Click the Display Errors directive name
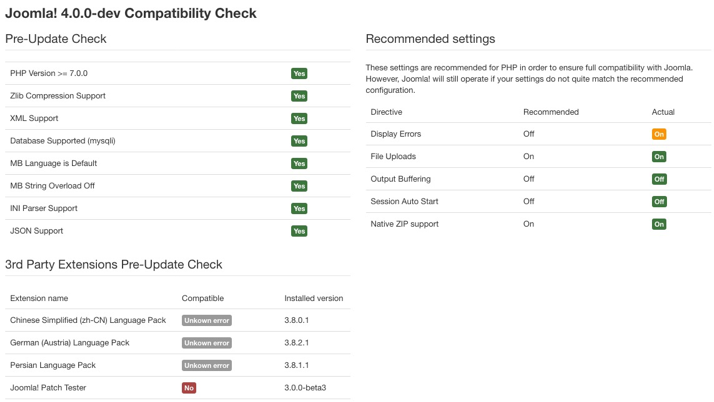 tap(396, 134)
